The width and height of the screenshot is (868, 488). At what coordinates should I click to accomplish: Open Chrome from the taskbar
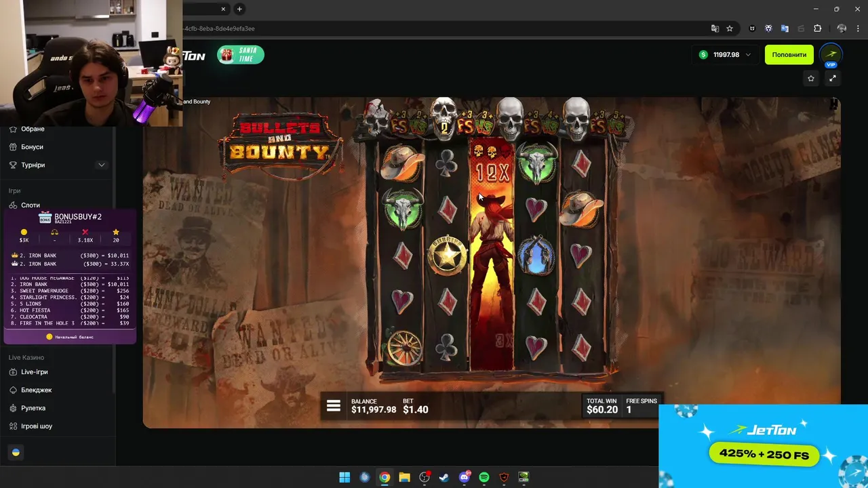(384, 477)
